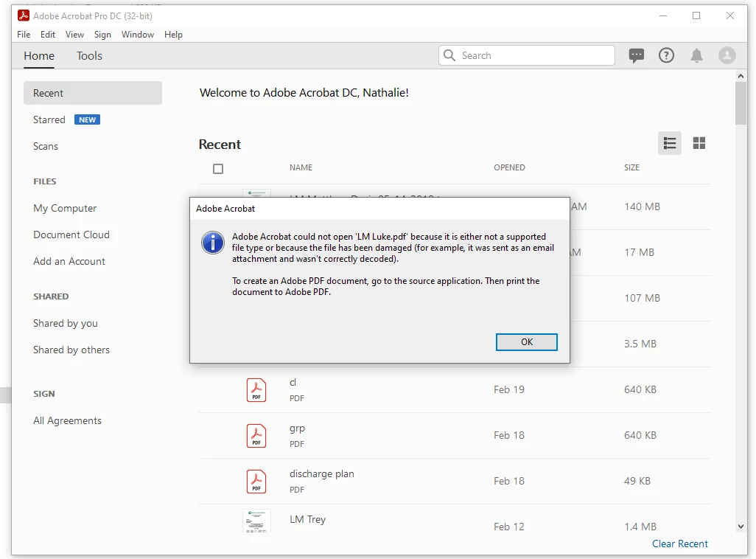756x559 pixels.
Task: Select Starred in the sidebar
Action: 49,119
